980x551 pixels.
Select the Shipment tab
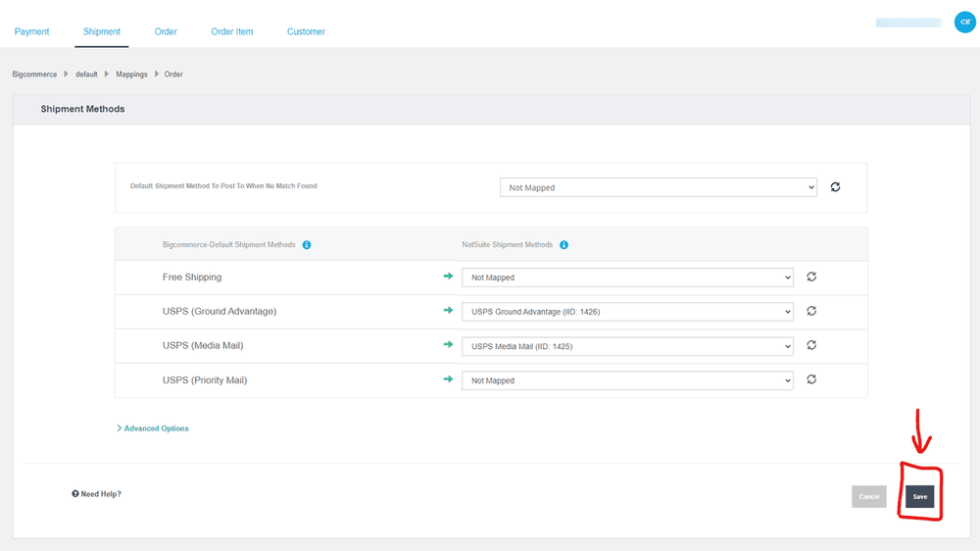tap(102, 31)
